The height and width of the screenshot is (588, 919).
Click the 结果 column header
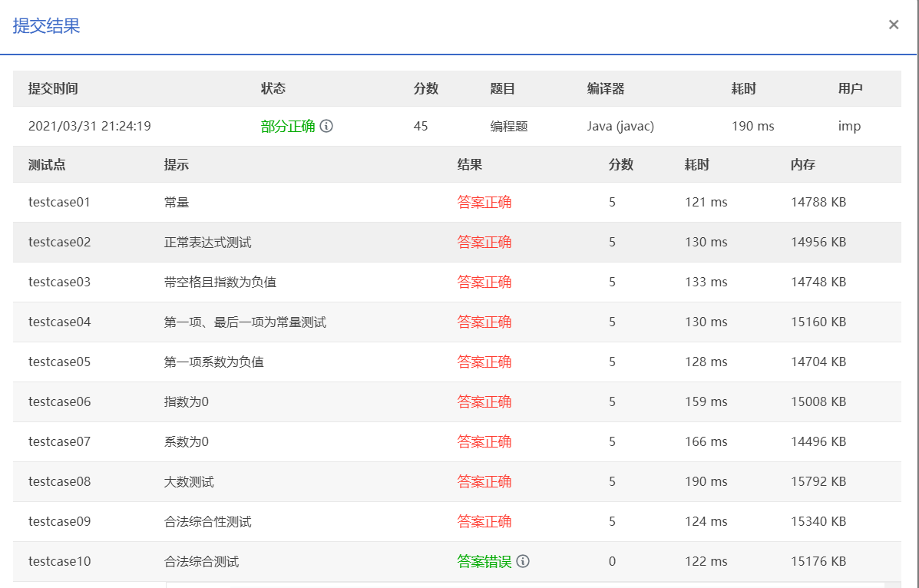pyautogui.click(x=469, y=165)
